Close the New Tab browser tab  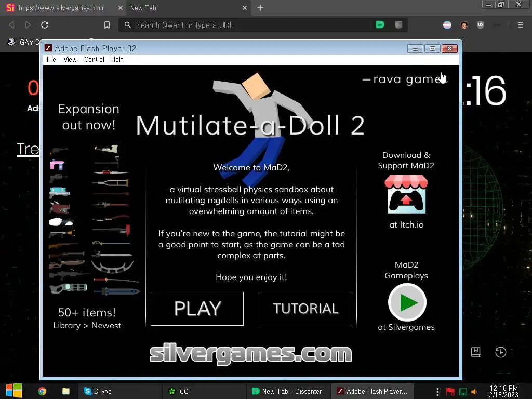coord(245,8)
